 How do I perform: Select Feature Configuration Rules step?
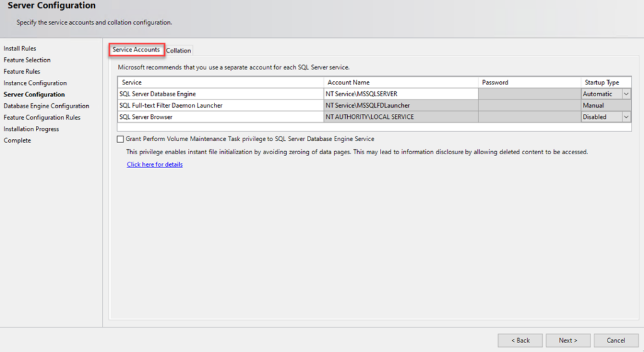[42, 118]
